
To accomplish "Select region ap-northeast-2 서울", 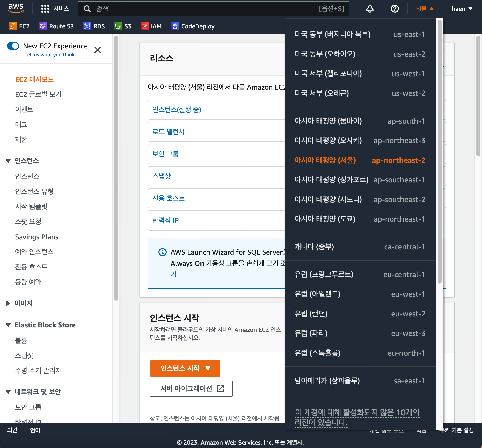I will click(360, 160).
